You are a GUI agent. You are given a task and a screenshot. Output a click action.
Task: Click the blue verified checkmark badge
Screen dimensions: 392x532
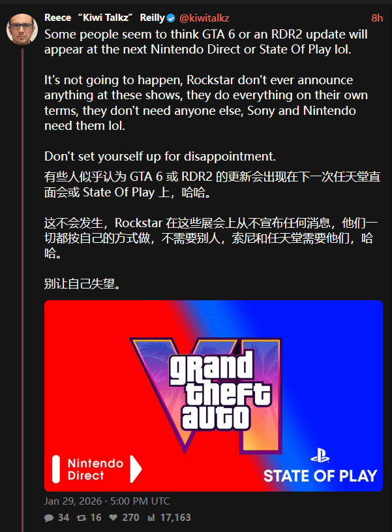tap(171, 18)
